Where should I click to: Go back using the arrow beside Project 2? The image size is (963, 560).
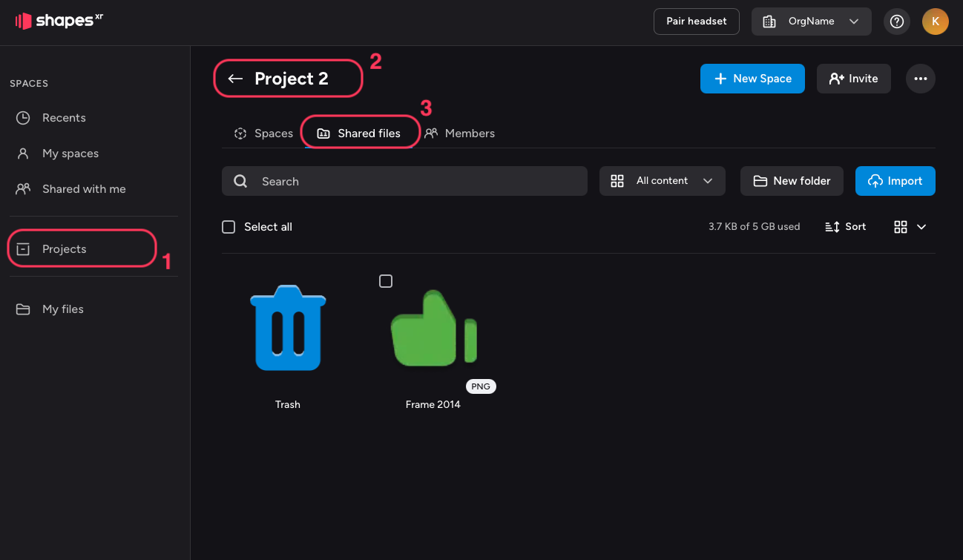coord(236,79)
